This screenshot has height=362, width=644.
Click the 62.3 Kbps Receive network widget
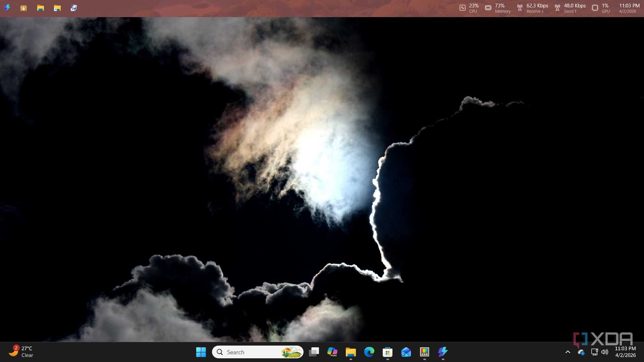pos(532,8)
